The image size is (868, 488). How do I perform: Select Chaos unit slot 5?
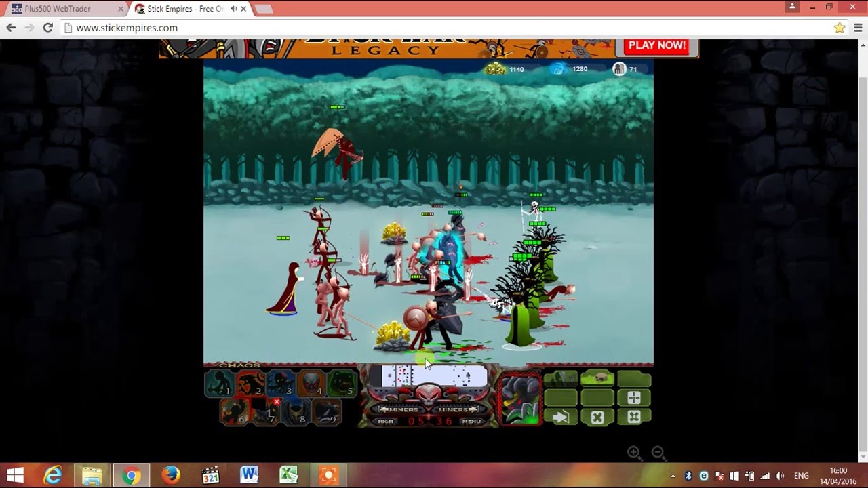pos(342,384)
